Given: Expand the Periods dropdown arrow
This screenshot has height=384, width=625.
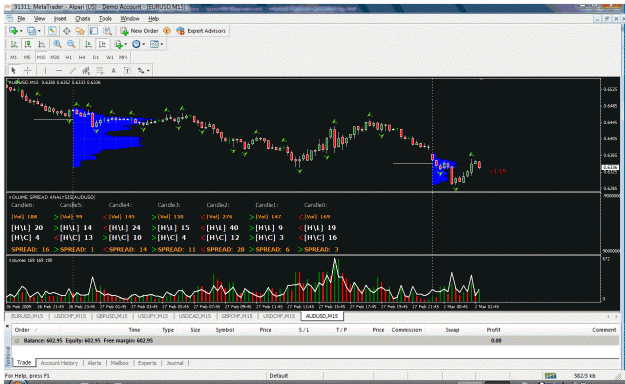Looking at the screenshot, I should [x=143, y=45].
